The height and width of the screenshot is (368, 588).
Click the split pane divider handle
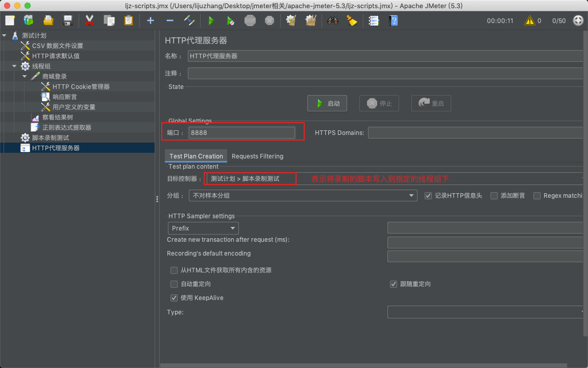click(x=157, y=199)
